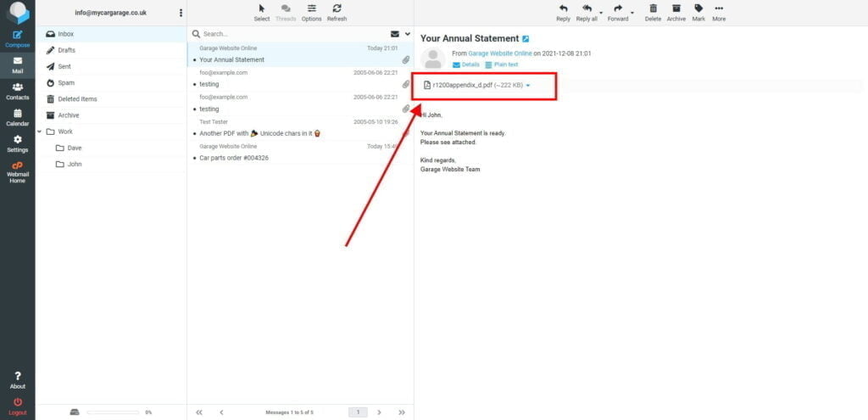Collapse the Work folder tree

tap(39, 132)
